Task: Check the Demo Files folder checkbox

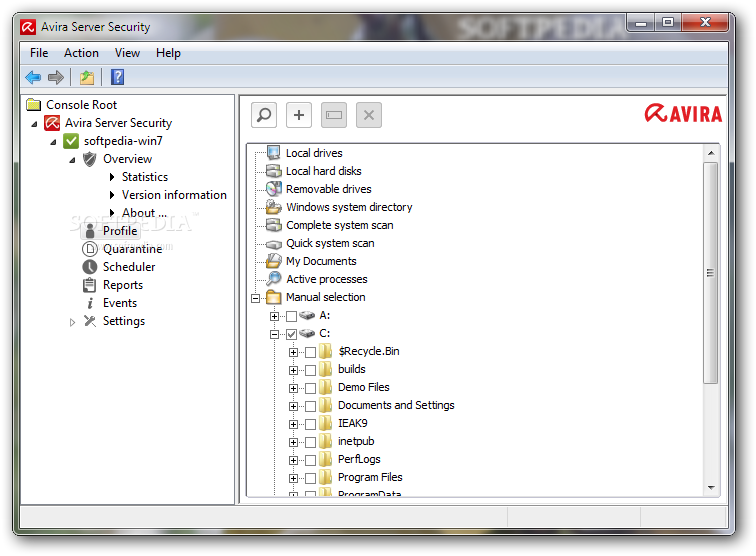Action: (x=310, y=388)
